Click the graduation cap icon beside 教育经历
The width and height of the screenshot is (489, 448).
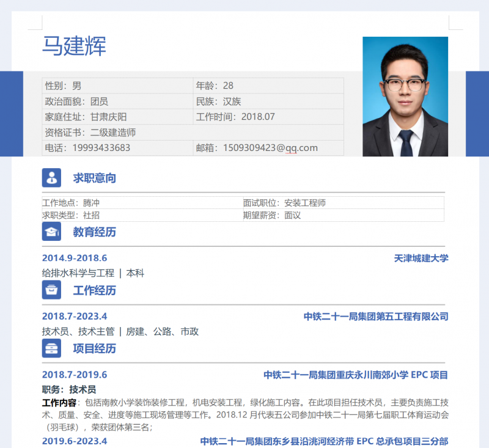[x=51, y=232]
